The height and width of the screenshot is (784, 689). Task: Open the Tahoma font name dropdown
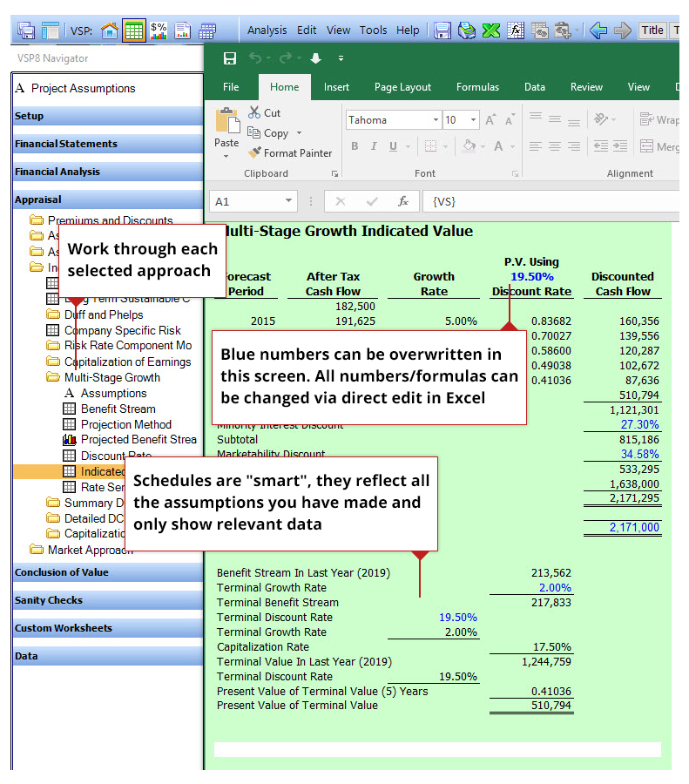coord(436,120)
